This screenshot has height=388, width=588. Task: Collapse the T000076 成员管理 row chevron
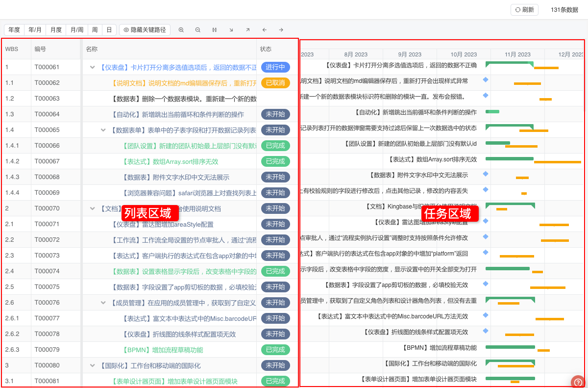coord(103,303)
